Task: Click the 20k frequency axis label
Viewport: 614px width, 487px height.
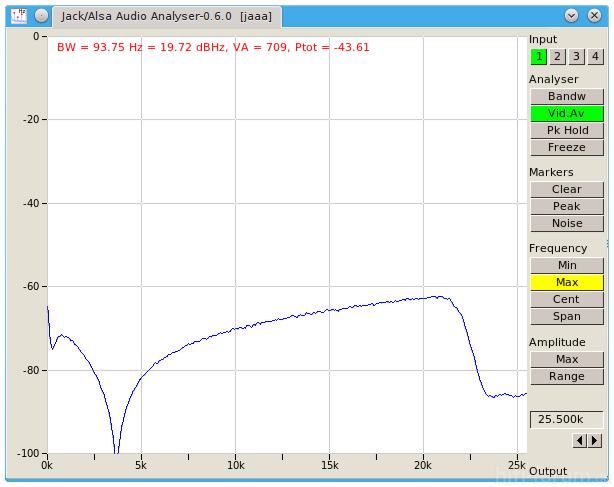Action: tap(423, 465)
